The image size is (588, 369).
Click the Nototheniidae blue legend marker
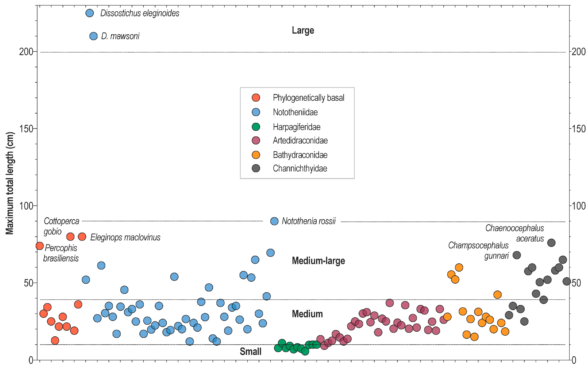pos(256,112)
